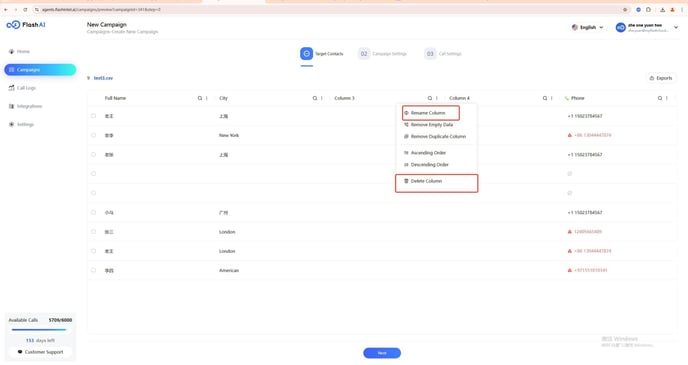688x365 pixels.
Task: Open the browser extensions icon
Action: click(648, 10)
